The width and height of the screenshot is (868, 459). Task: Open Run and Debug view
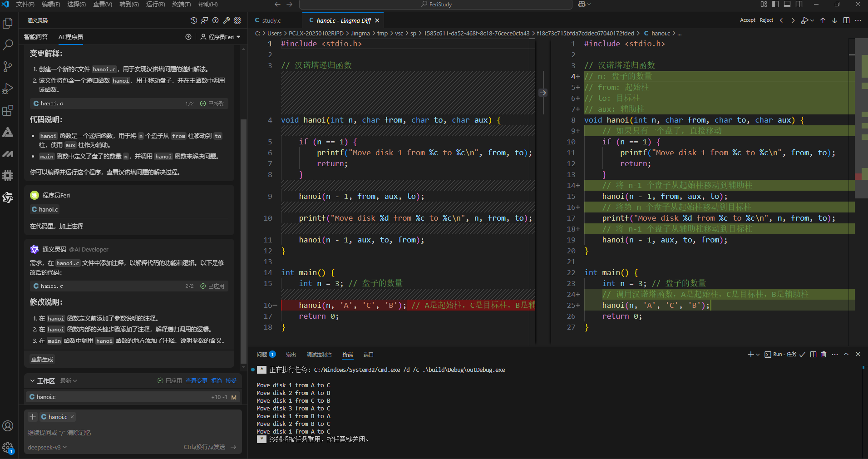pyautogui.click(x=8, y=89)
